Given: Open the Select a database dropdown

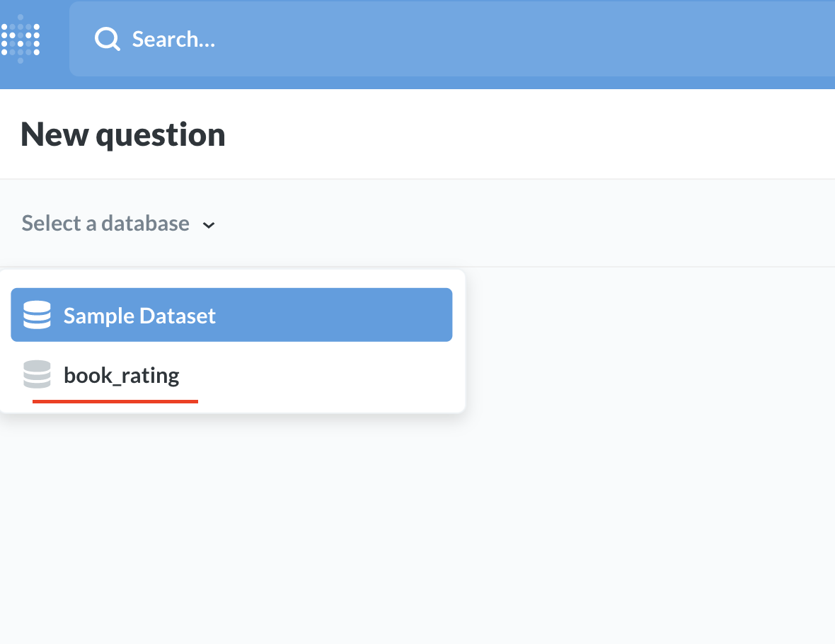Looking at the screenshot, I should click(118, 224).
